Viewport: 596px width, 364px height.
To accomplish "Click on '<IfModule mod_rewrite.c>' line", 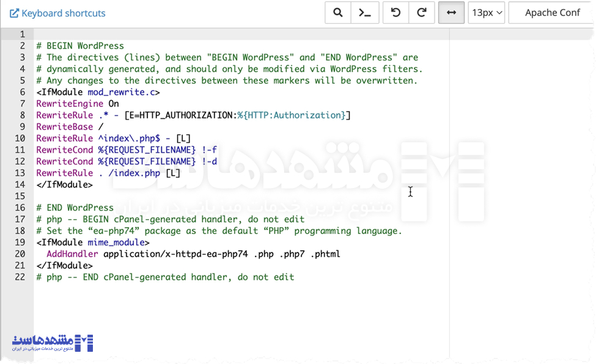I will point(98,92).
